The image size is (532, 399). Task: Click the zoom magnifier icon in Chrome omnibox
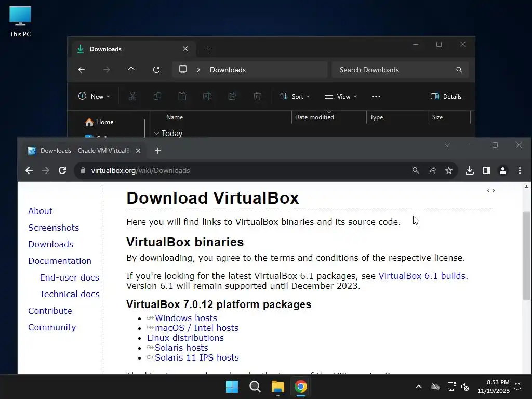[x=415, y=170]
